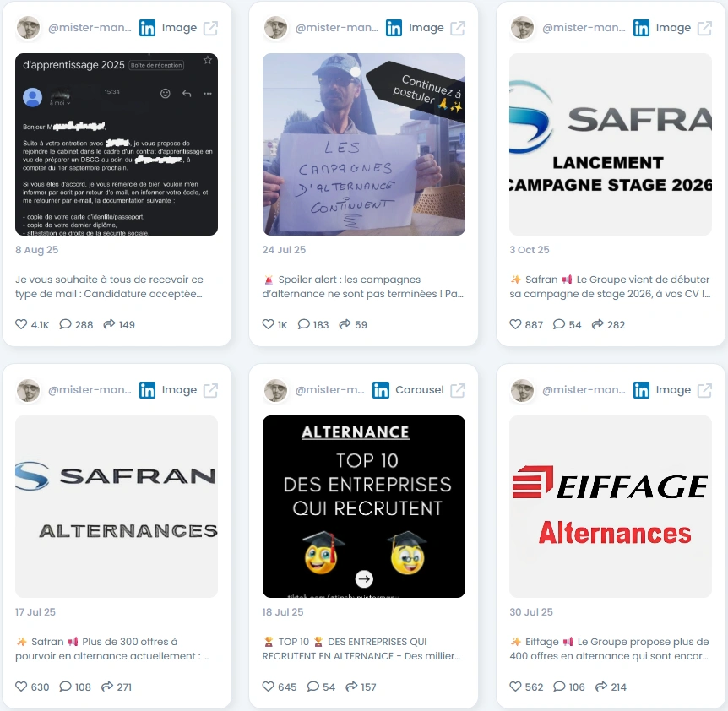Open Safran Alternances logo image
This screenshot has width=728, height=711.
pos(117,507)
